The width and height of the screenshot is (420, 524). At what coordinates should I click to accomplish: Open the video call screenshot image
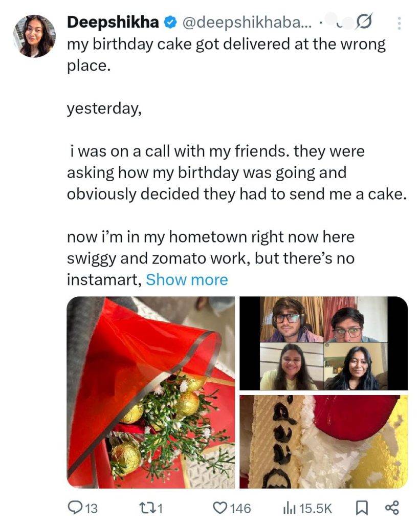324,343
